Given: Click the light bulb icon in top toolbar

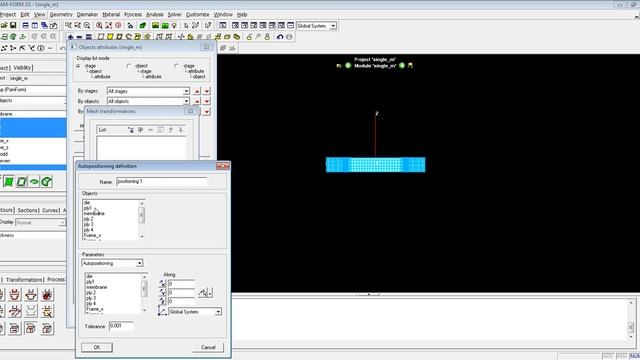Looking at the screenshot, I should pyautogui.click(x=174, y=26).
